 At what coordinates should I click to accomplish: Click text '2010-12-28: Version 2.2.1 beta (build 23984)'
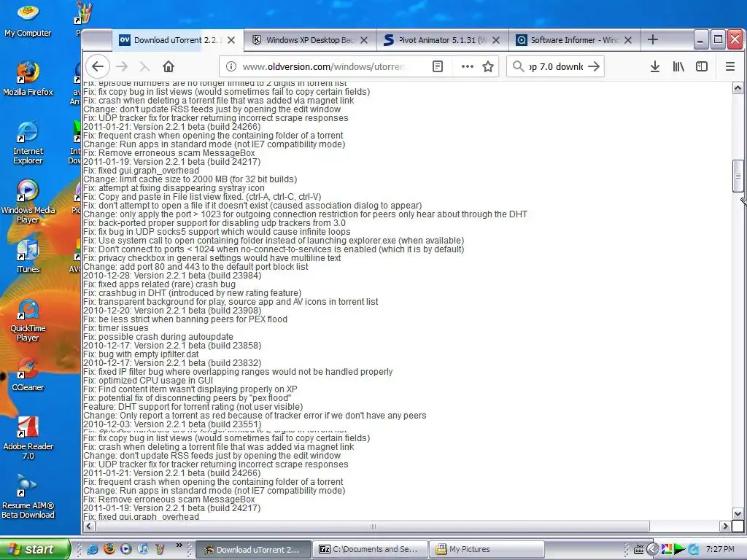click(172, 275)
